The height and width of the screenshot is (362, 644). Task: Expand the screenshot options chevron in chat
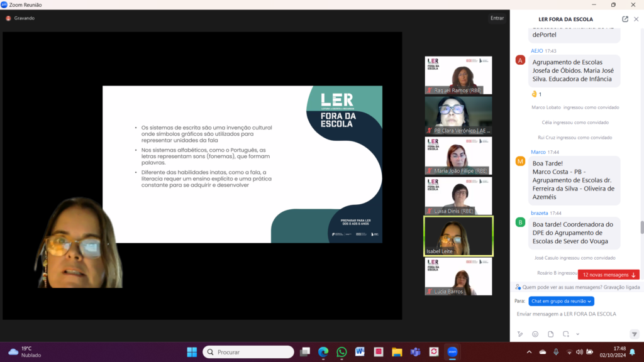[577, 334]
